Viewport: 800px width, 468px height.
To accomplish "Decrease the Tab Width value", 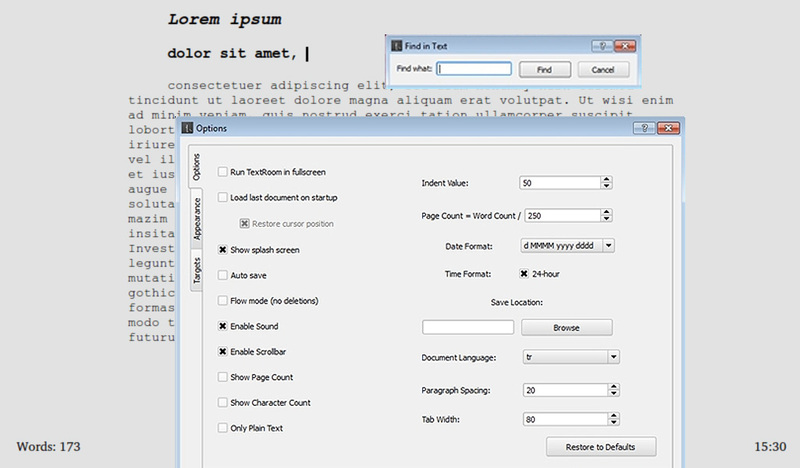I will tap(614, 423).
